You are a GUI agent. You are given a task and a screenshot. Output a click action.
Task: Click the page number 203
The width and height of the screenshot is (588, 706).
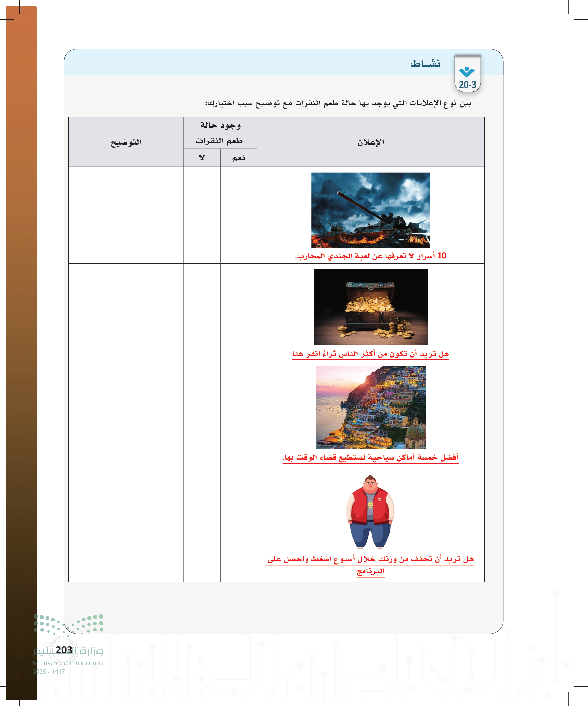(x=64, y=650)
